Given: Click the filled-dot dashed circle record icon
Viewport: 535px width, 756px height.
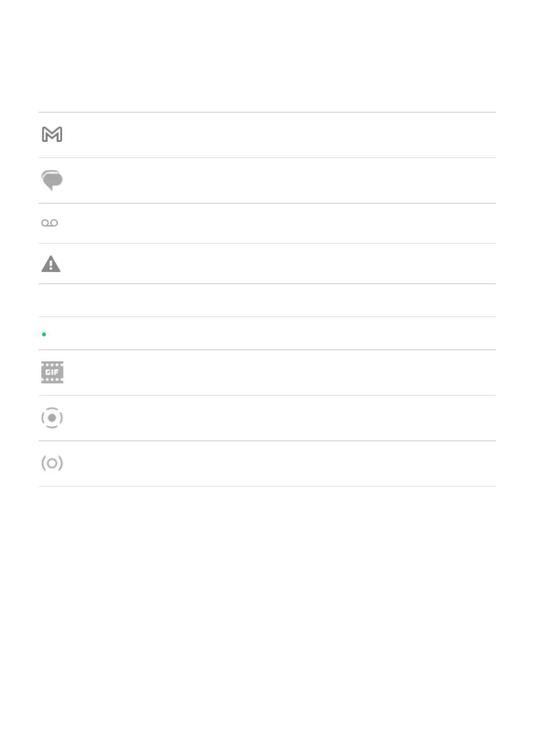Looking at the screenshot, I should pos(52,418).
